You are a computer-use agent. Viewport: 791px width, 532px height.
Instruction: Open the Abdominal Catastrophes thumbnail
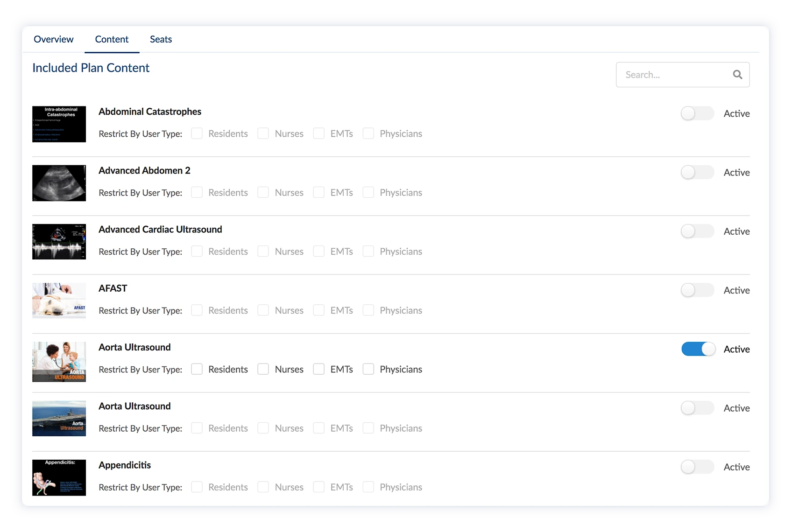tap(59, 124)
